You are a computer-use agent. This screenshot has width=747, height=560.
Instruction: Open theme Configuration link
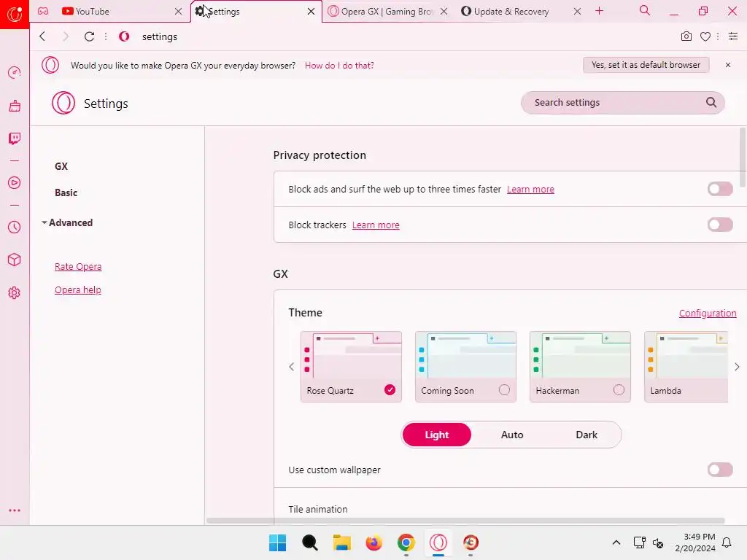point(708,313)
